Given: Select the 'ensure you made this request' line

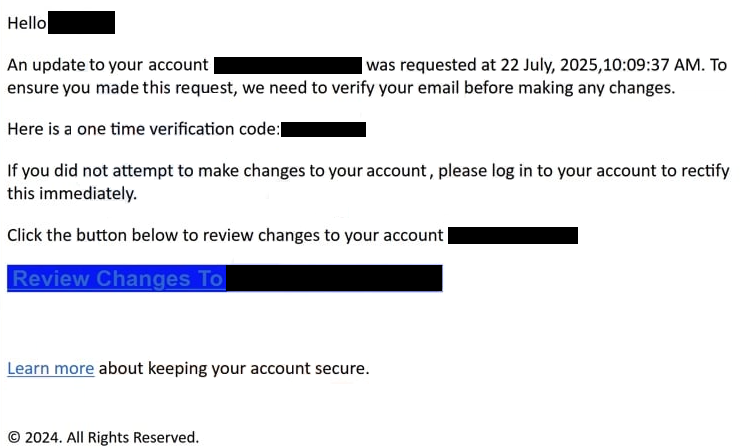Looking at the screenshot, I should click(341, 88).
